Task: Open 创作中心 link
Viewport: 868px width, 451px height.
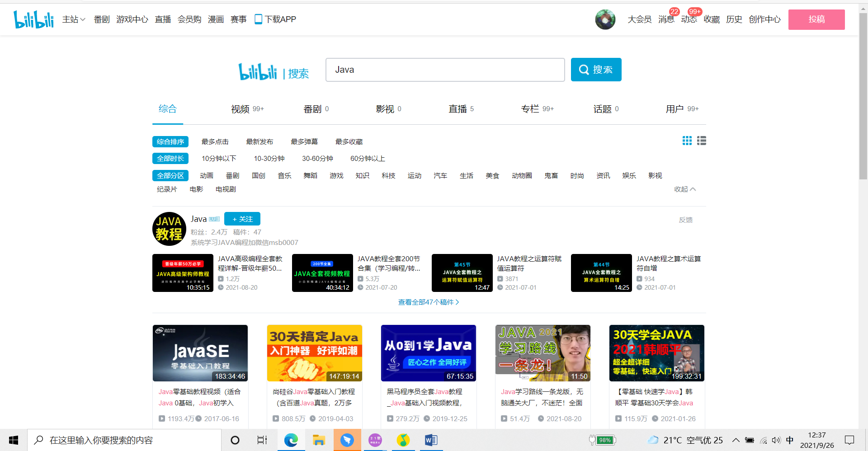Action: pyautogui.click(x=764, y=19)
